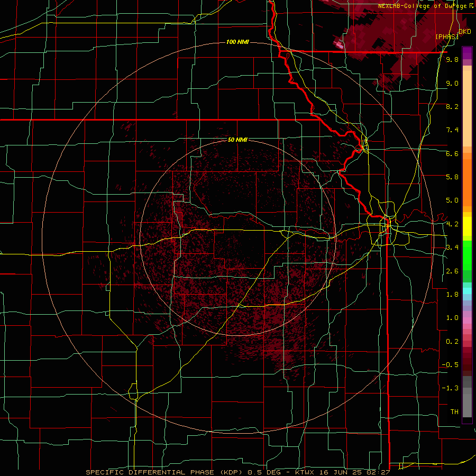
Task: Click the 2.6 value on the color scale
Action: [452, 271]
